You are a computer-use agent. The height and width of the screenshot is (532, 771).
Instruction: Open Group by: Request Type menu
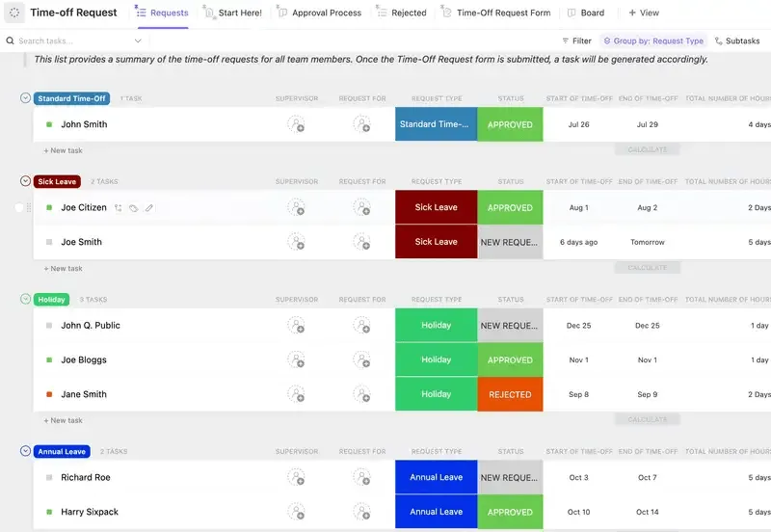pyautogui.click(x=653, y=40)
